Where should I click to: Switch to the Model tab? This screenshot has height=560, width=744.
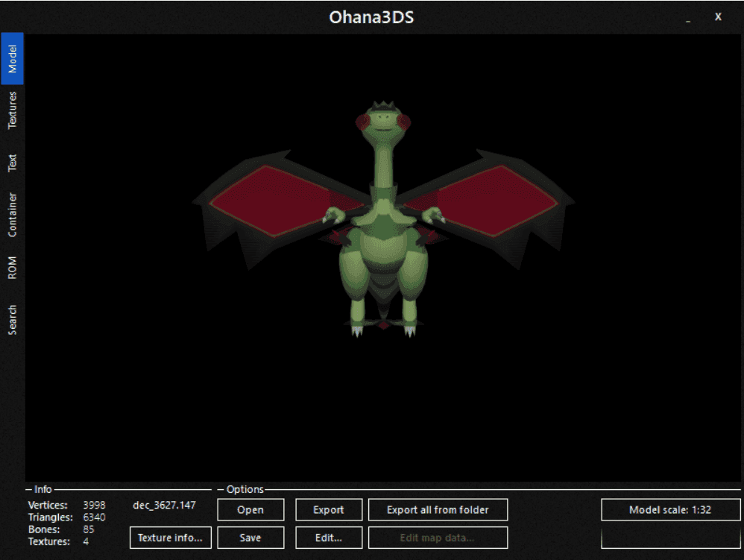click(x=13, y=59)
